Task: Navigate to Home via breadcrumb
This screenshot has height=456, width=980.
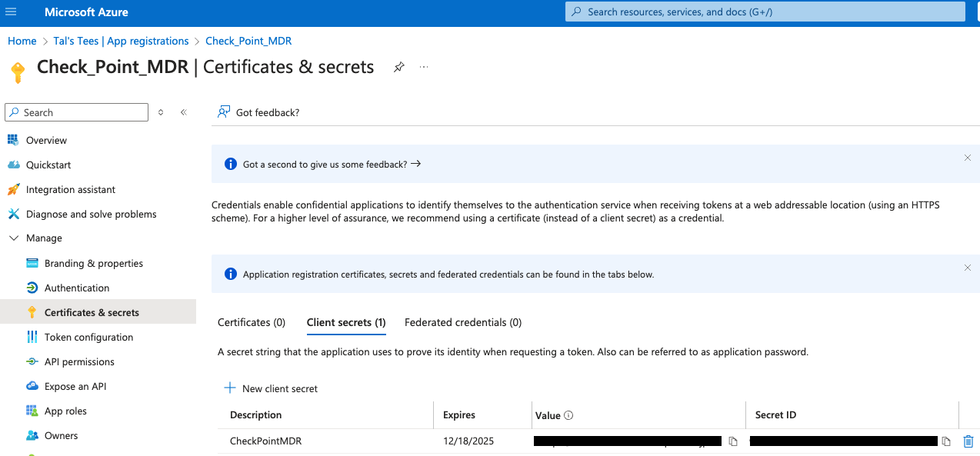Action: [x=22, y=40]
